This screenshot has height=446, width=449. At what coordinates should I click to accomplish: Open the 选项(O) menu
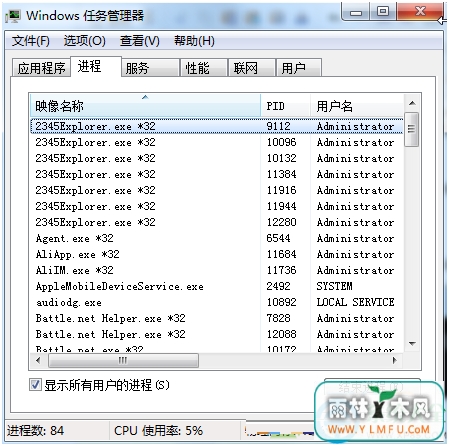coord(85,41)
